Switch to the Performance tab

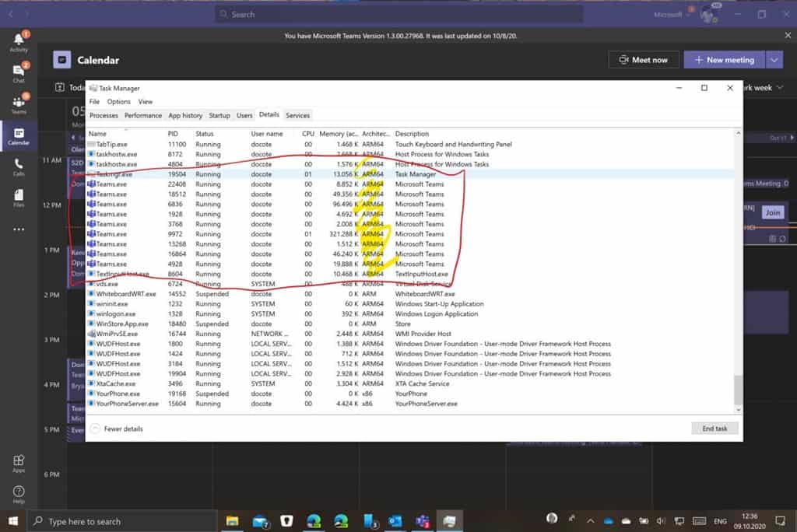[143, 115]
